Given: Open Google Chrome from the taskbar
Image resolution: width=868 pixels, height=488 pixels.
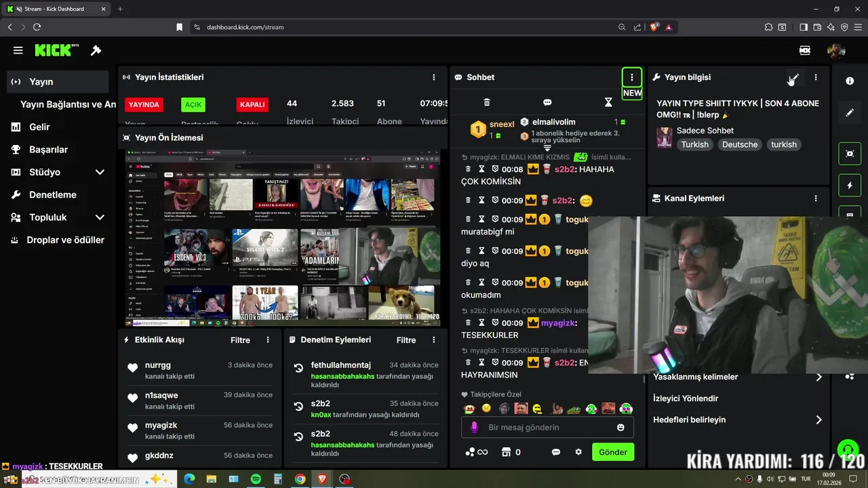Looking at the screenshot, I should coord(300,479).
